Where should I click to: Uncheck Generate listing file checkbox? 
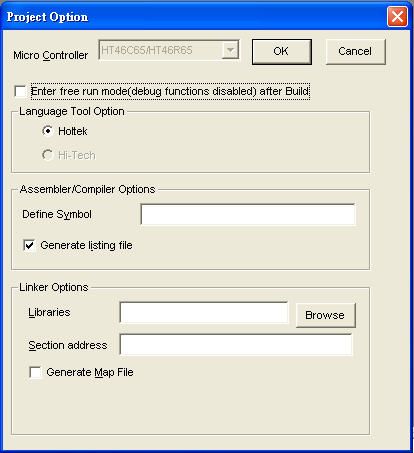click(x=29, y=245)
